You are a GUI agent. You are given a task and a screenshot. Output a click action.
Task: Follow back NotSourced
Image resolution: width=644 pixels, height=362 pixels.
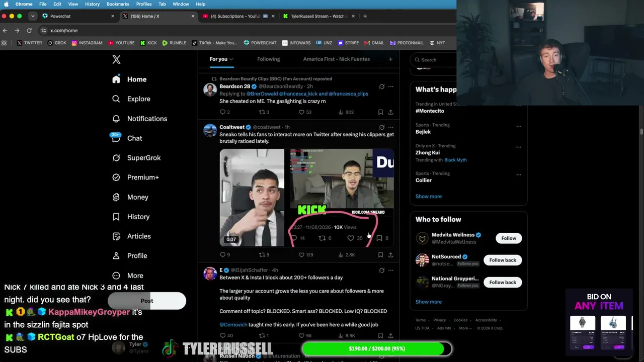click(503, 260)
